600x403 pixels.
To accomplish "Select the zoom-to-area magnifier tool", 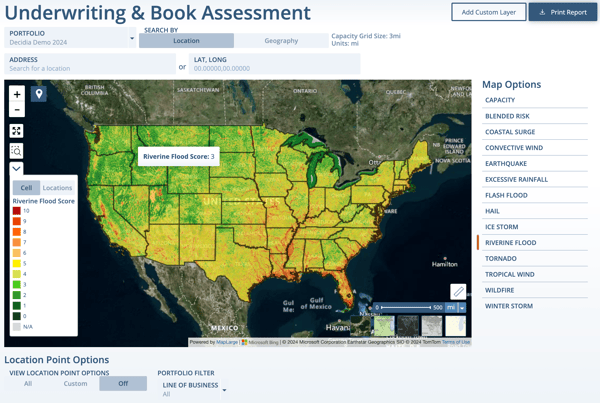I will click(x=16, y=151).
